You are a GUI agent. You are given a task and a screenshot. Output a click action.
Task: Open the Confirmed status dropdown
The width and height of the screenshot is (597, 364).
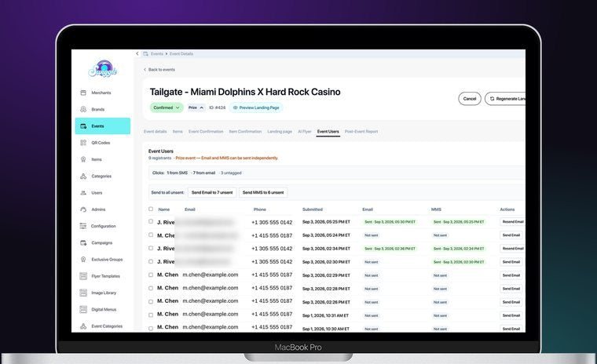click(167, 107)
